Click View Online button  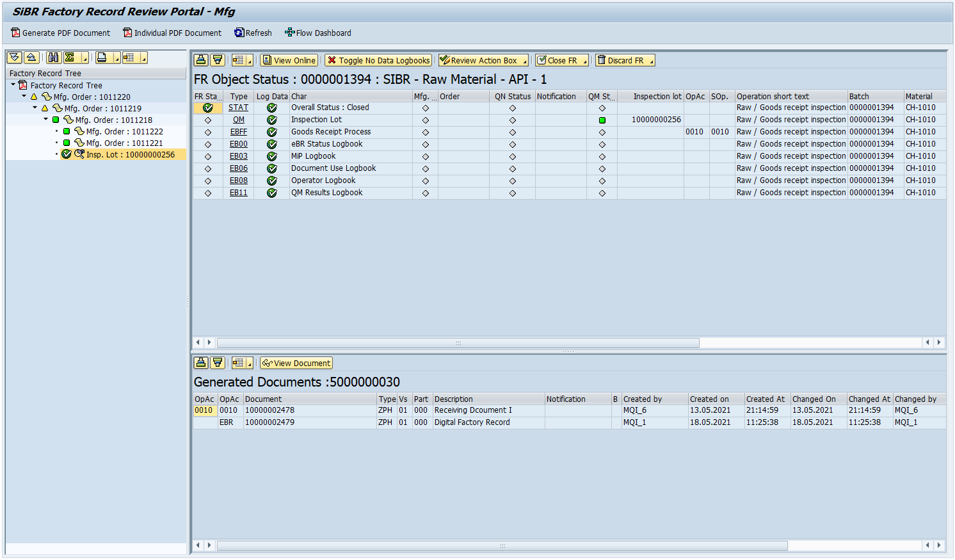(x=289, y=60)
